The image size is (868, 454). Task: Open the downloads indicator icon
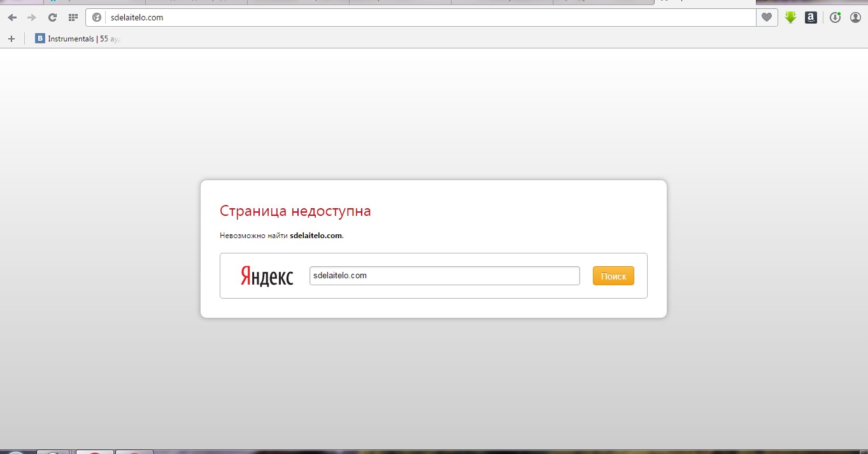pos(836,18)
